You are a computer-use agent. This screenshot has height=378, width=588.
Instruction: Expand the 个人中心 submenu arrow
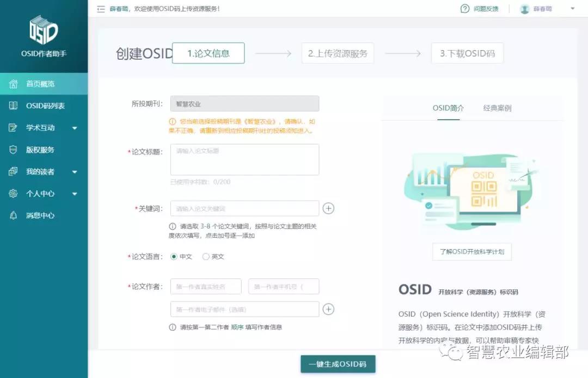(75, 194)
